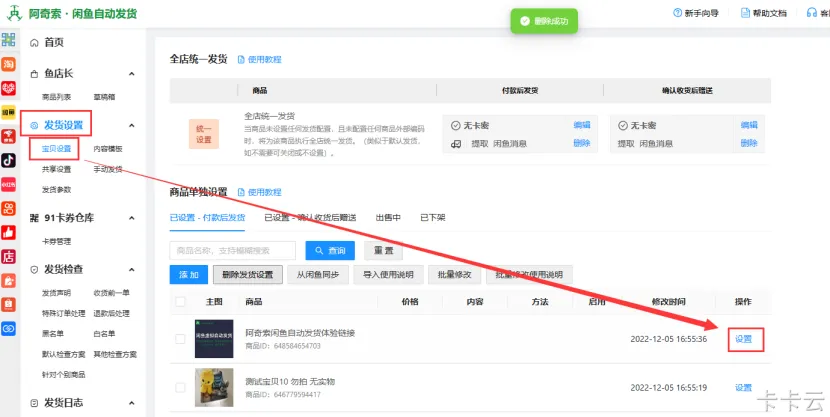
Task: Open 内容模板 in the sidebar
Action: (108, 149)
